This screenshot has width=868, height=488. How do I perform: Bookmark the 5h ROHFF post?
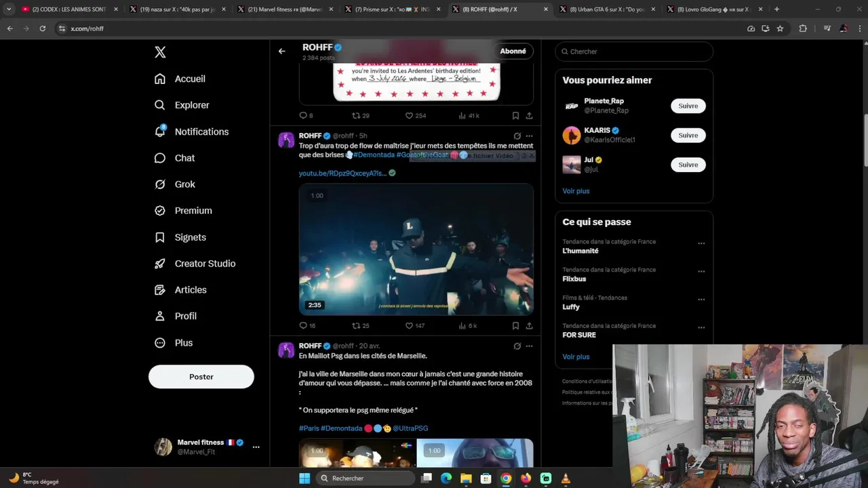[x=515, y=326]
